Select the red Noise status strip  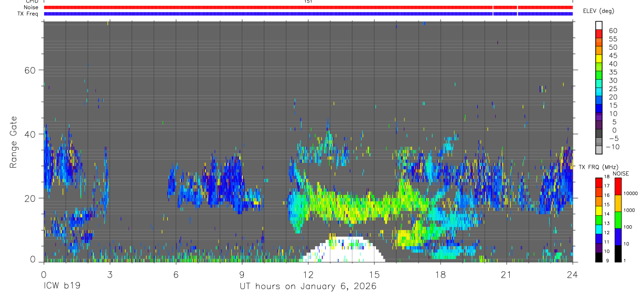pyautogui.click(x=308, y=7)
